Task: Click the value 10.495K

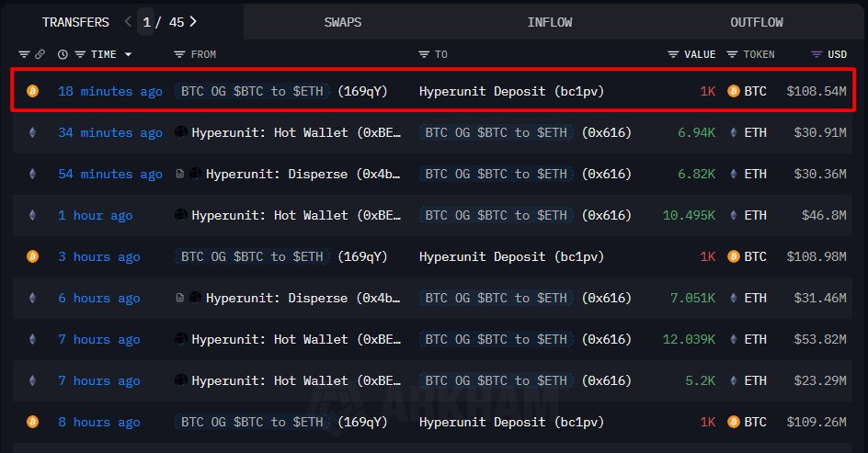Action: (x=690, y=215)
